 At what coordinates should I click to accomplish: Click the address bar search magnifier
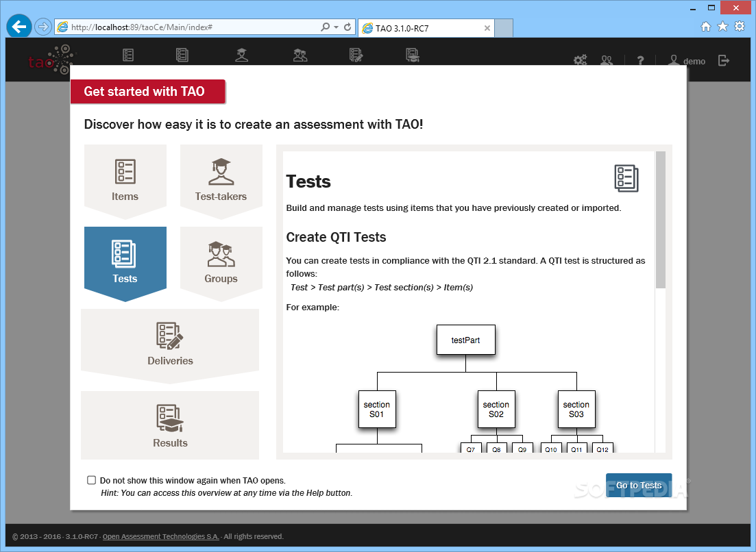pos(326,27)
